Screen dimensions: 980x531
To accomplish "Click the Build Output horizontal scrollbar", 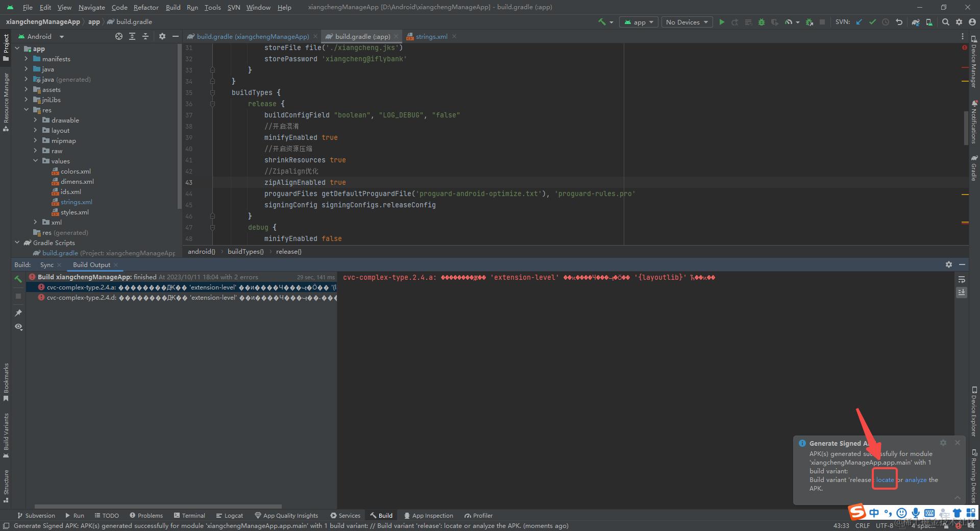I will pyautogui.click(x=158, y=506).
